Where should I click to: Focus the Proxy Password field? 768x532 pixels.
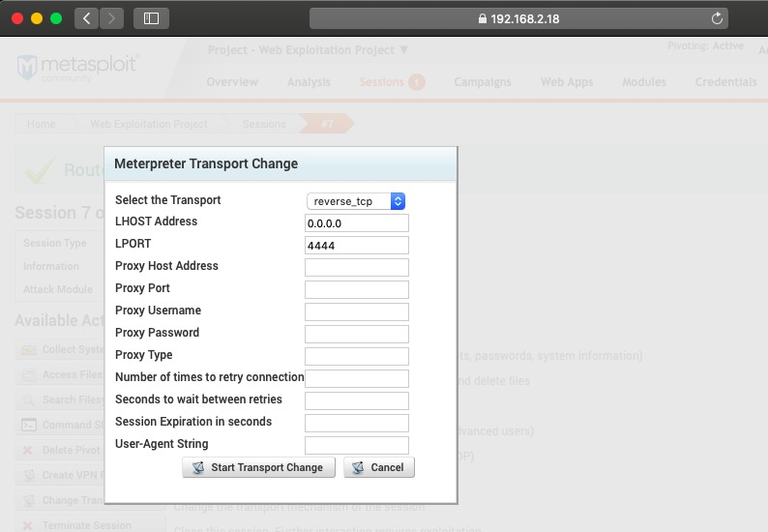tap(357, 334)
